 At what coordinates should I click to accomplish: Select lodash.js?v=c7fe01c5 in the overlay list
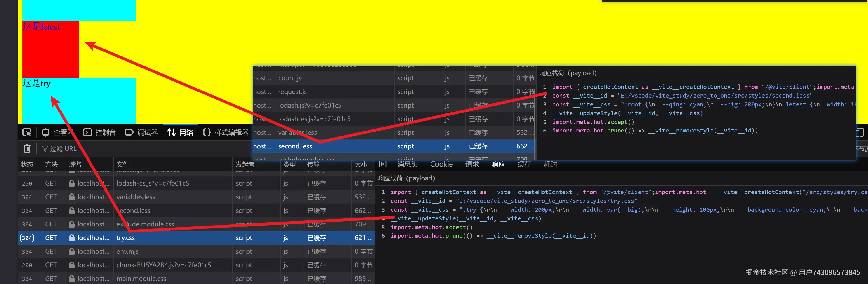click(x=310, y=106)
